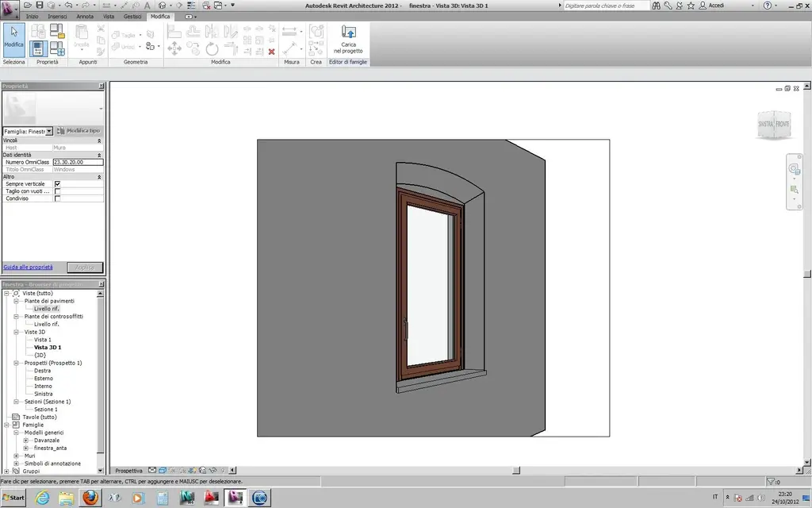
Task: Click the Move tool four-arrow icon
Action: pos(174,48)
